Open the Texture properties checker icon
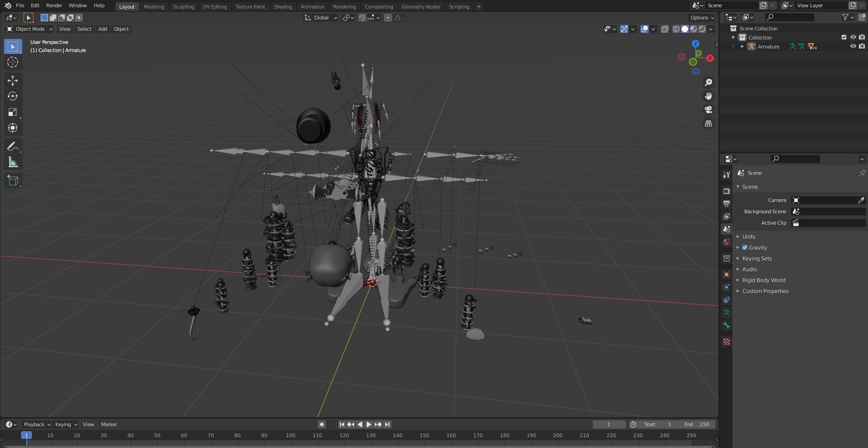 tap(727, 342)
